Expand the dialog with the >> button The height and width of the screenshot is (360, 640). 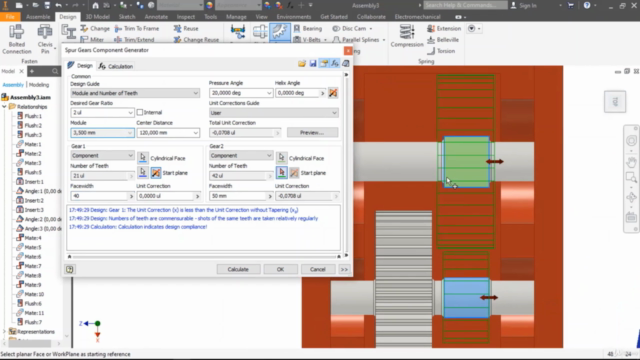tap(344, 269)
